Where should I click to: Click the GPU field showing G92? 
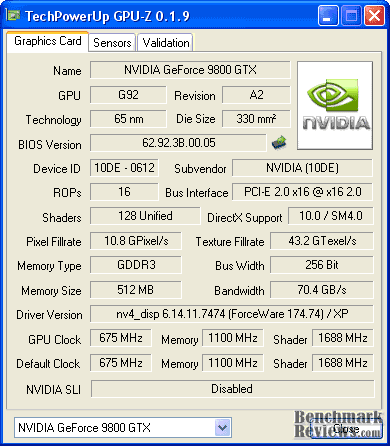128,95
